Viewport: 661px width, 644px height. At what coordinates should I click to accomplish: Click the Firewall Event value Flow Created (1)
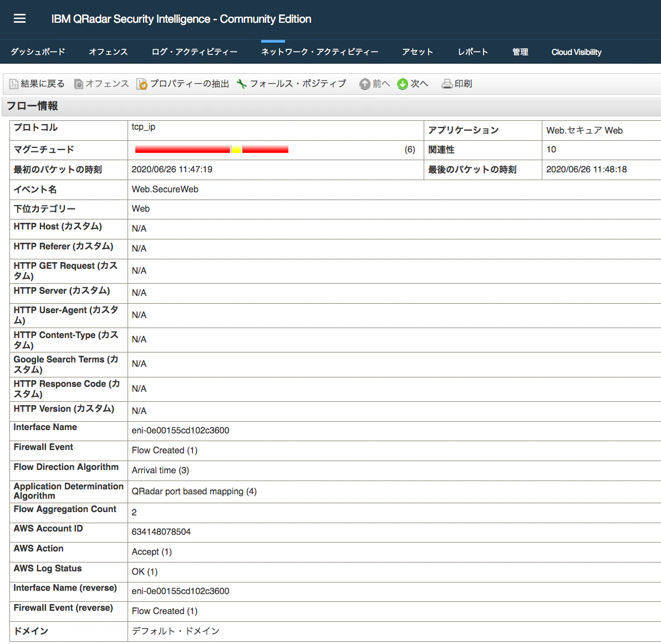tap(164, 450)
